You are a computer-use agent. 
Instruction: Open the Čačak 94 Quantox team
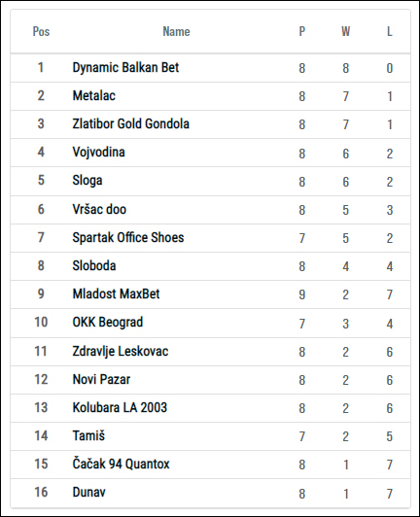[121, 464]
